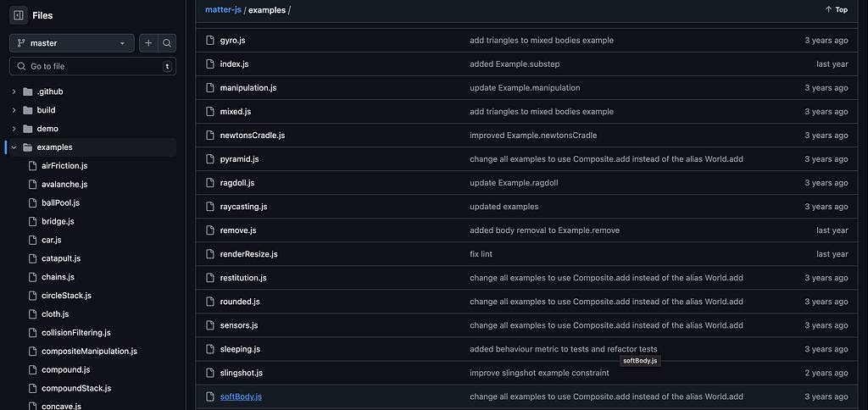Click the search magnifier button
The image size is (868, 410).
point(167,43)
